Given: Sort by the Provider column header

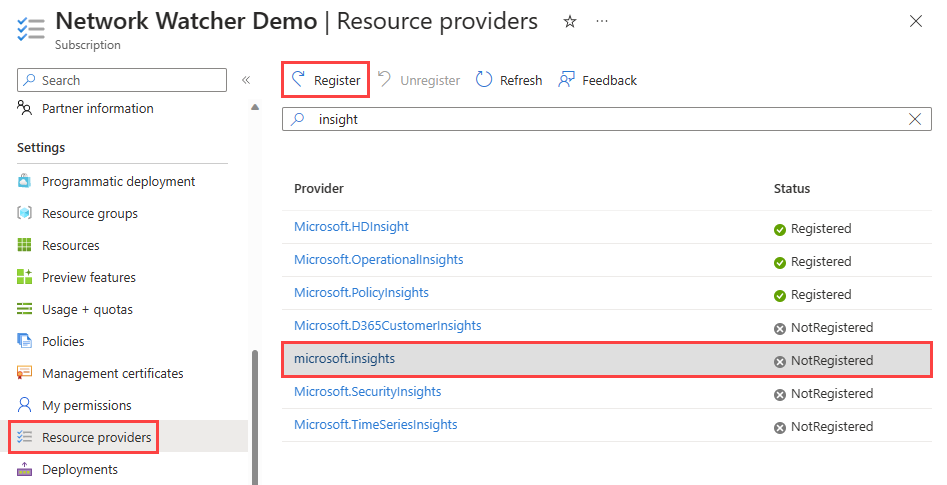Looking at the screenshot, I should click(319, 188).
